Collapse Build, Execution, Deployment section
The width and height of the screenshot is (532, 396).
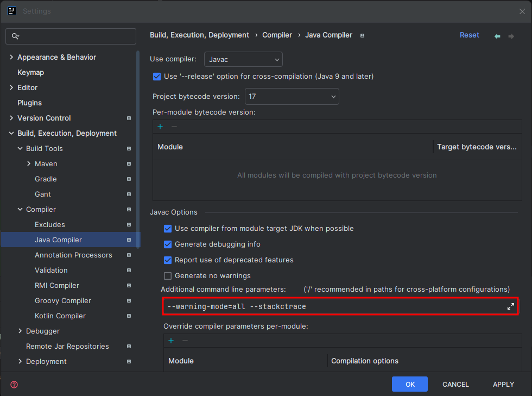11,133
